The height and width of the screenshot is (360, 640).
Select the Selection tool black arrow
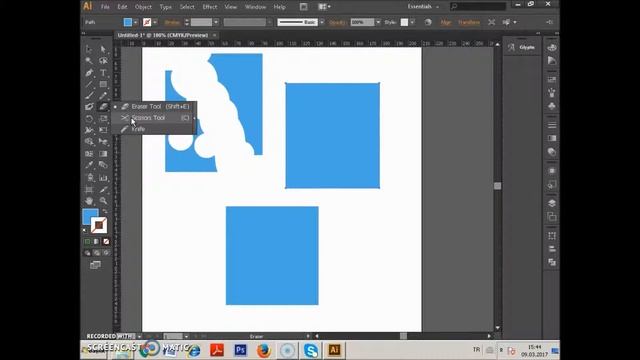point(89,49)
